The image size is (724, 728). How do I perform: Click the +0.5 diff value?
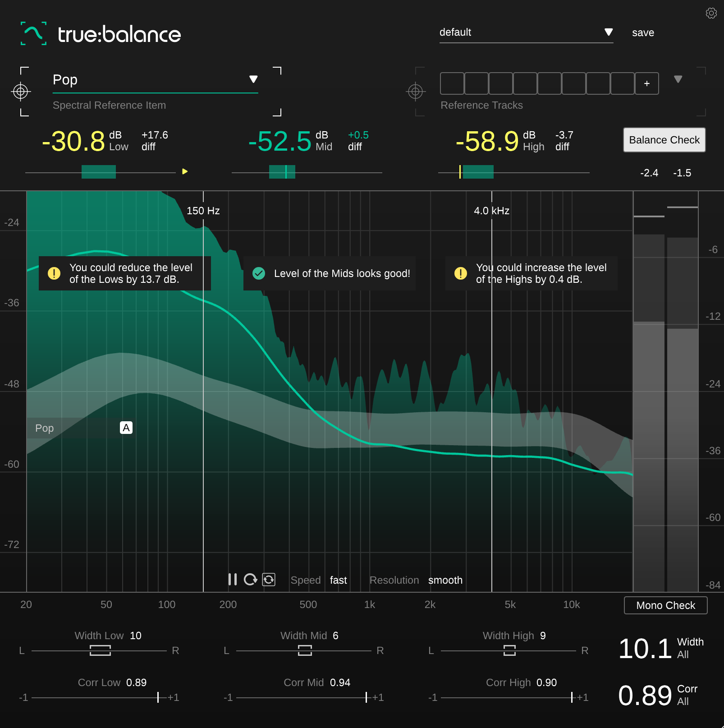click(x=358, y=135)
